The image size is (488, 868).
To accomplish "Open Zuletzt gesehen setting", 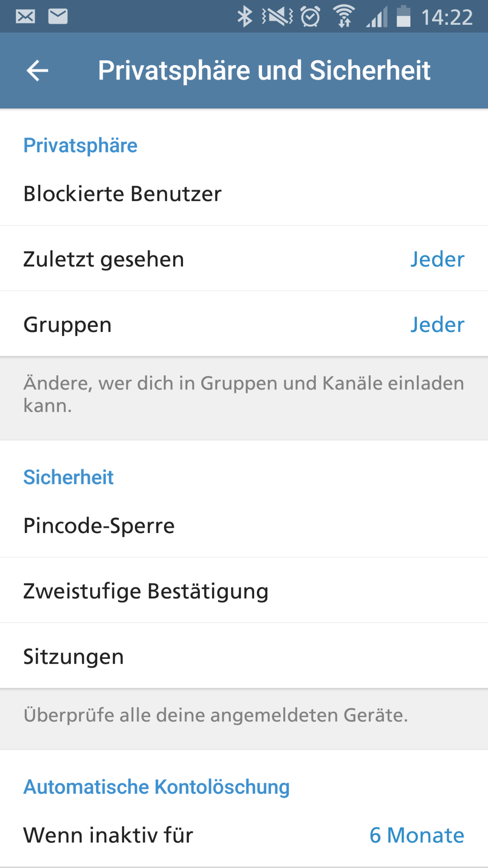I will point(104,259).
